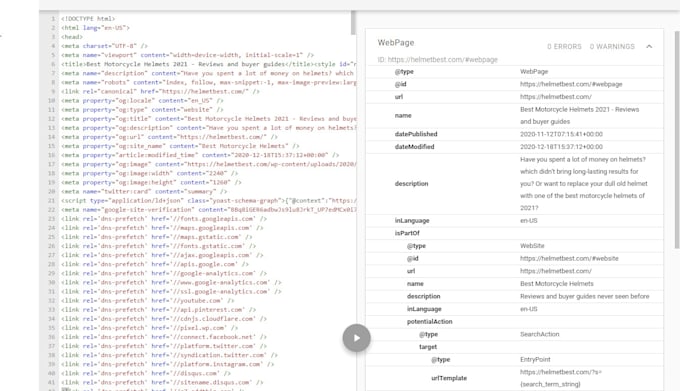
Task: Click the WebSite type value
Action: [x=532, y=246]
